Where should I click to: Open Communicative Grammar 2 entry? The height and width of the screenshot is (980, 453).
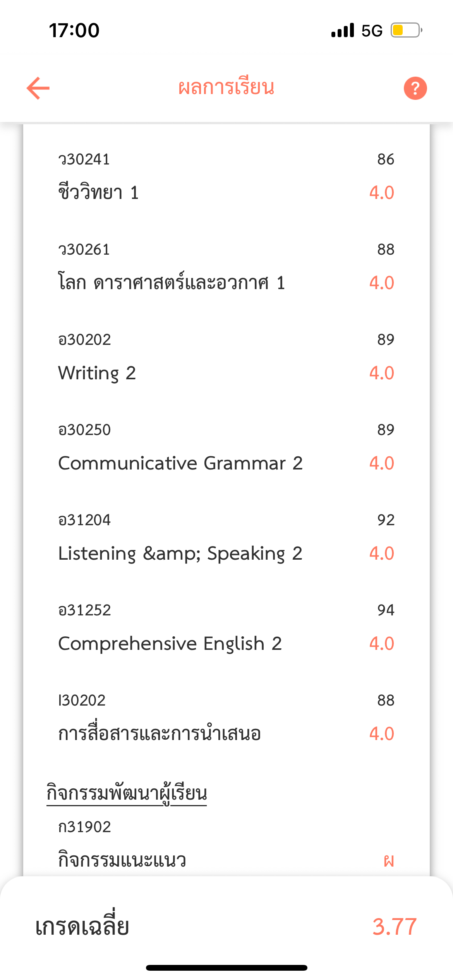[226, 447]
